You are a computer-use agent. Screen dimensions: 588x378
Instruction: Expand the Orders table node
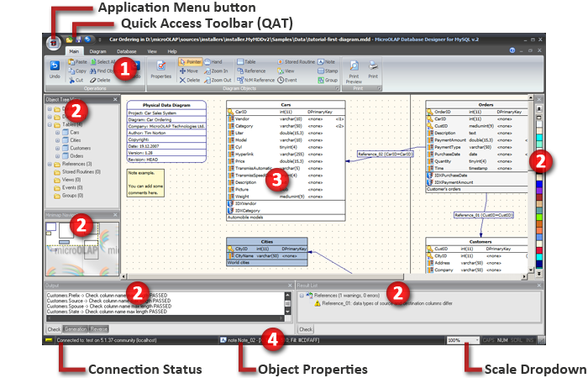click(57, 156)
